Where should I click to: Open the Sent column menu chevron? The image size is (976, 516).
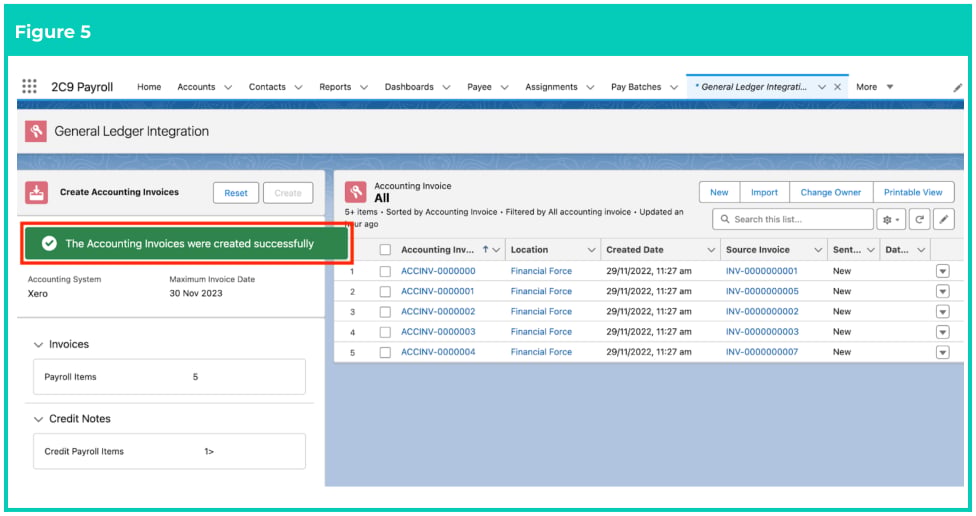tap(871, 250)
